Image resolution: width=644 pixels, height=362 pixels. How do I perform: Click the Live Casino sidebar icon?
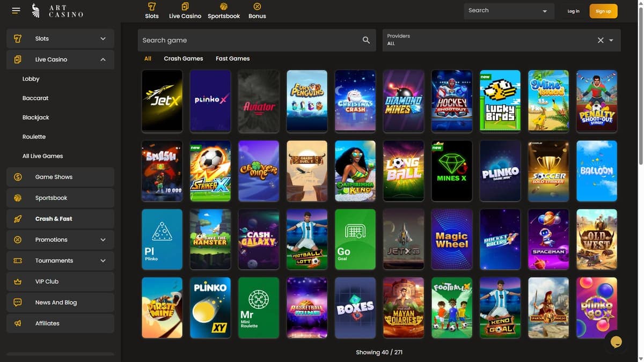coord(18,60)
